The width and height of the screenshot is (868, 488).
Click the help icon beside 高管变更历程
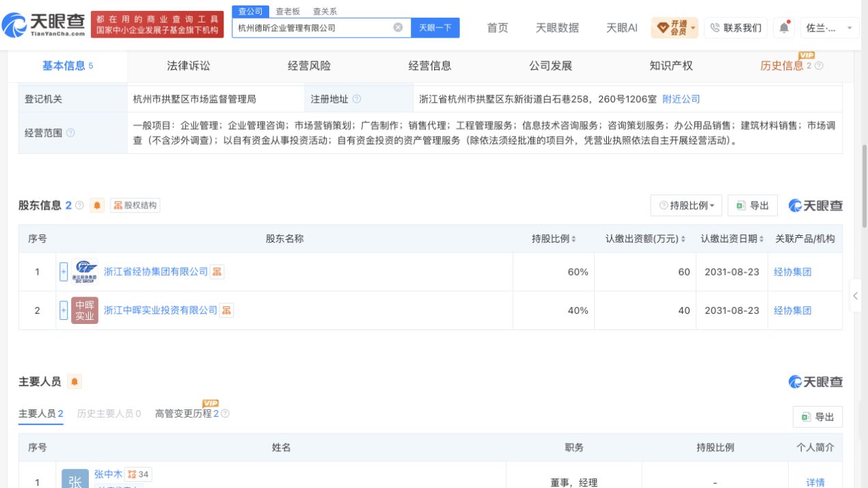point(226,414)
